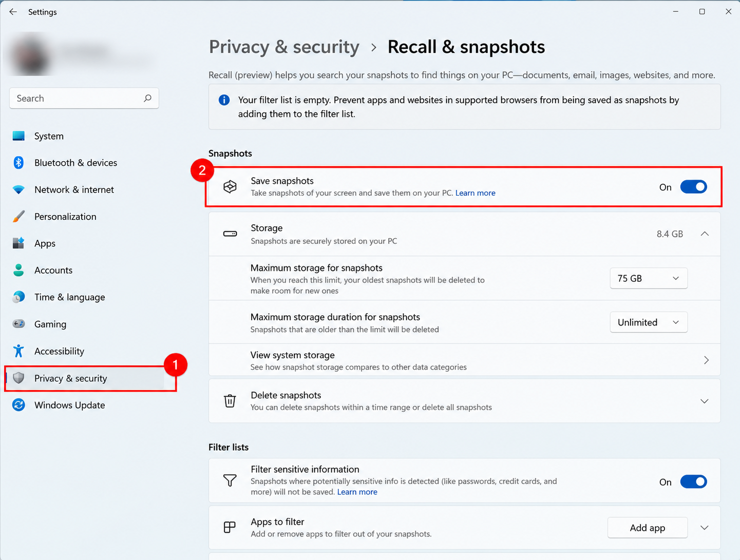Click the Accessibility figure icon
Screen dimensions: 740x560
[18, 351]
